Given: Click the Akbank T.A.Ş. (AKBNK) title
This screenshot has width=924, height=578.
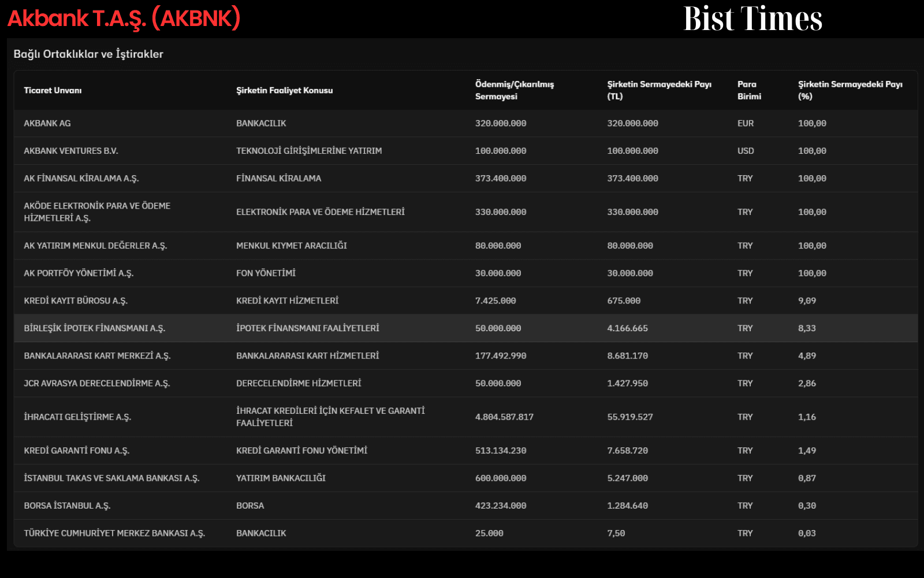Looking at the screenshot, I should pyautogui.click(x=124, y=18).
